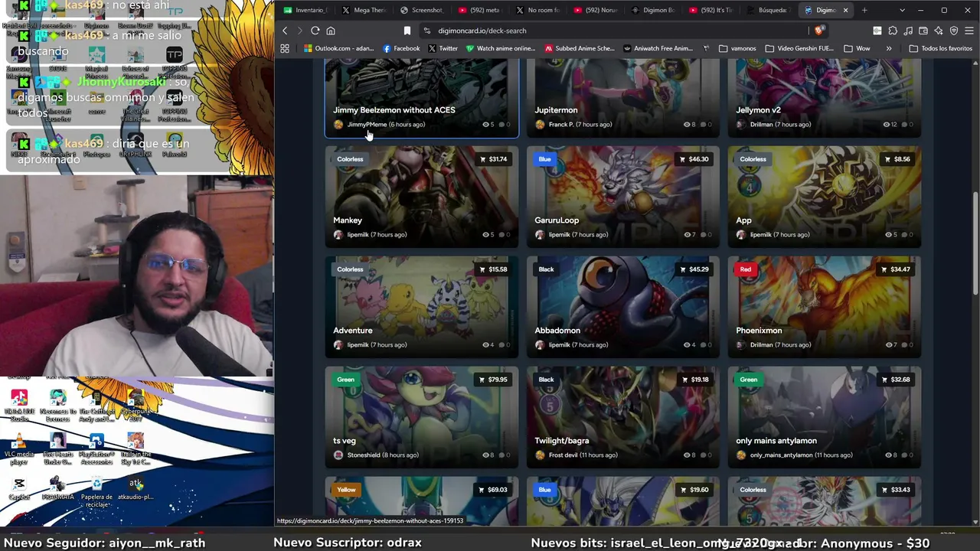
Task: Select the Green tag on ts veg
Action: coord(345,380)
